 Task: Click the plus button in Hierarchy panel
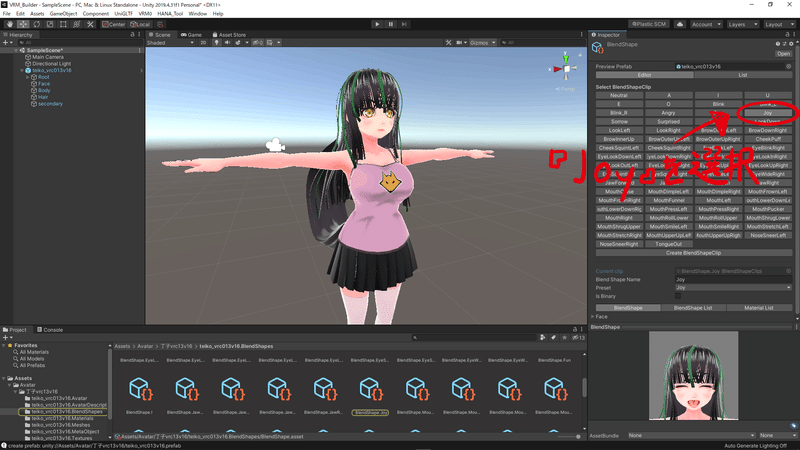(6, 43)
